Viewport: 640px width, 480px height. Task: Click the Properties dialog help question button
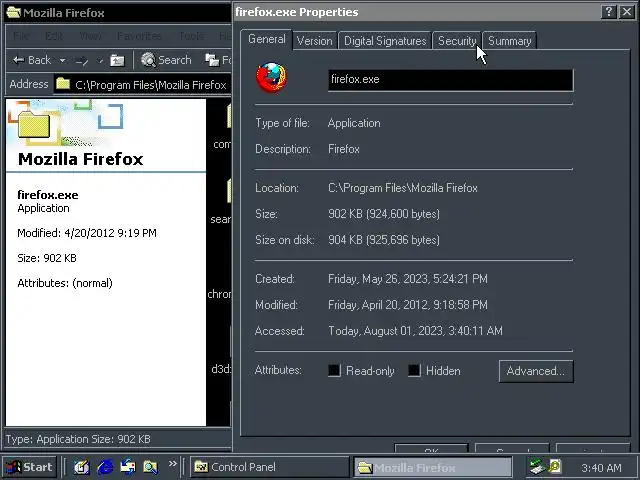tap(609, 12)
